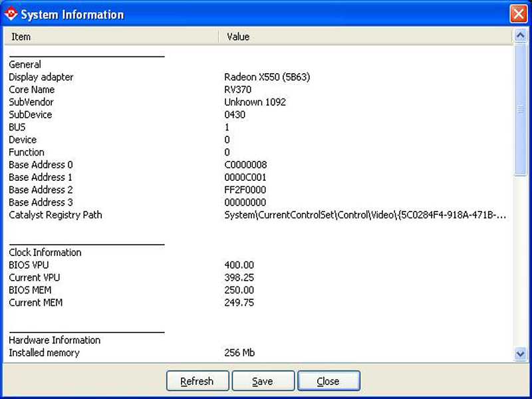Click the 0000C001 value
532x399 pixels.
tap(245, 178)
